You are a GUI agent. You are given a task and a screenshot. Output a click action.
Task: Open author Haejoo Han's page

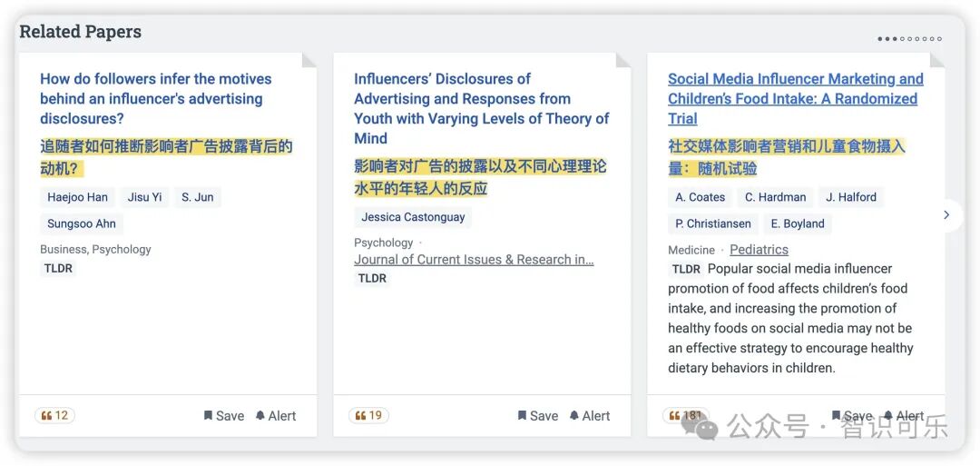(x=77, y=197)
